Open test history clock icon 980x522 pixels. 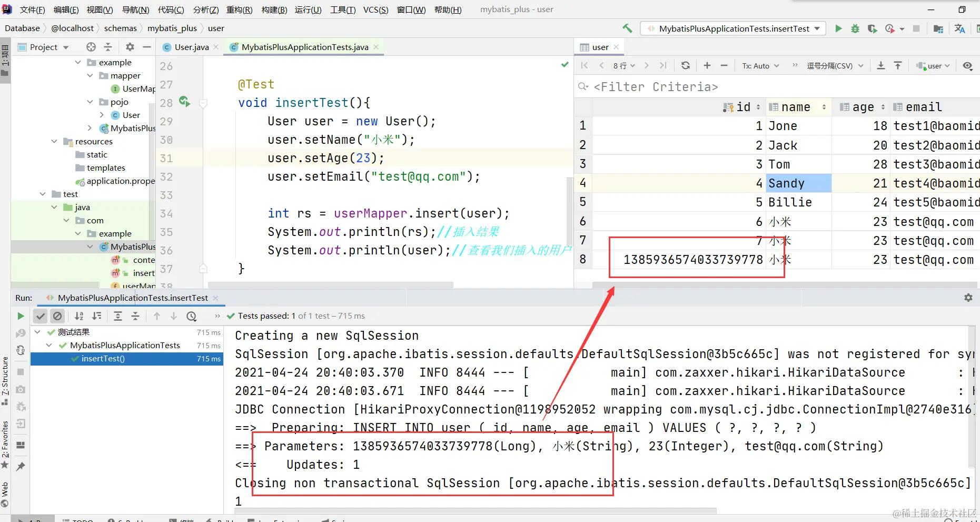pos(192,316)
